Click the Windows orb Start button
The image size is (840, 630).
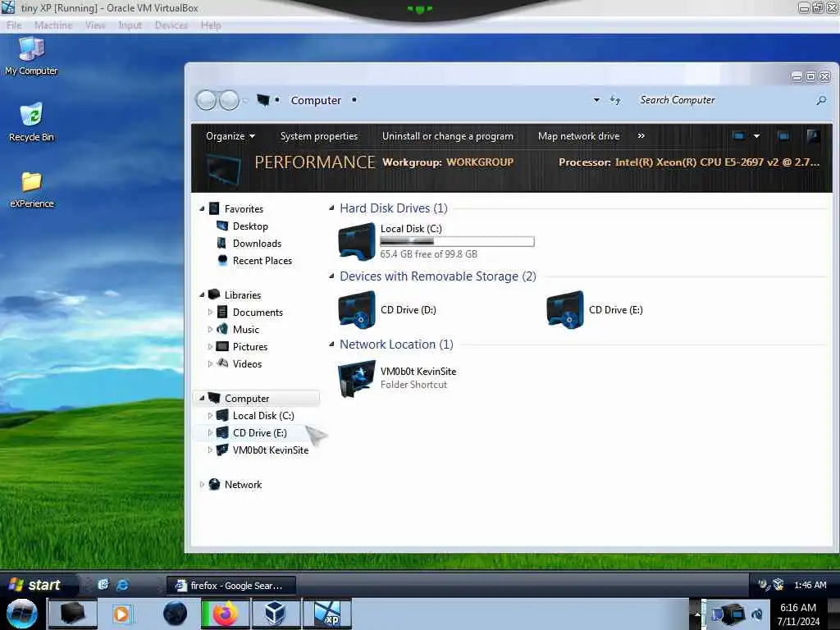[22, 614]
